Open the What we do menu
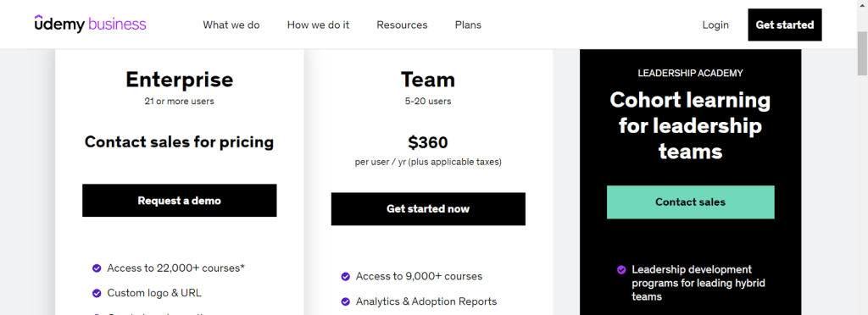The height and width of the screenshot is (315, 868). 231,25
